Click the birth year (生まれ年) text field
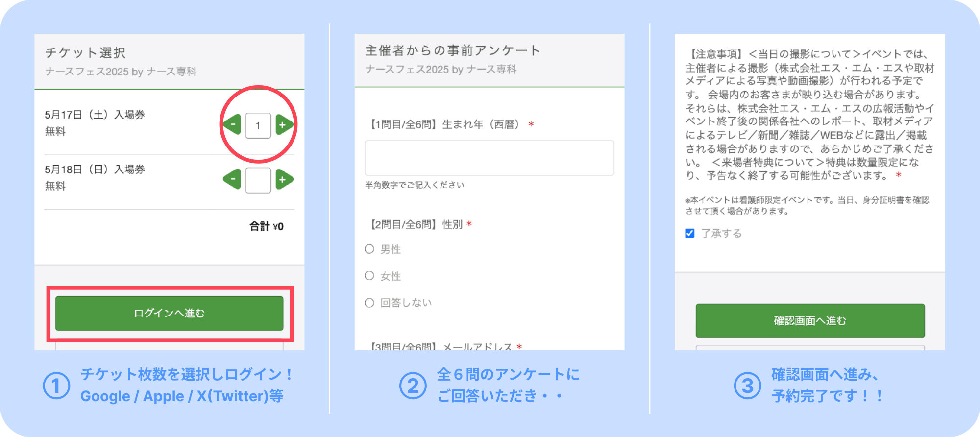Screen dimensions: 980x437 490,158
